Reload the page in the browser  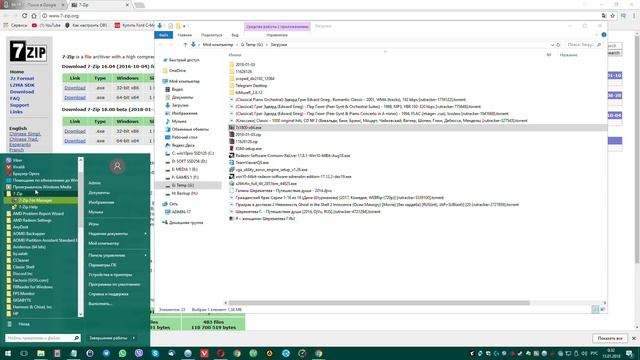click(24, 16)
